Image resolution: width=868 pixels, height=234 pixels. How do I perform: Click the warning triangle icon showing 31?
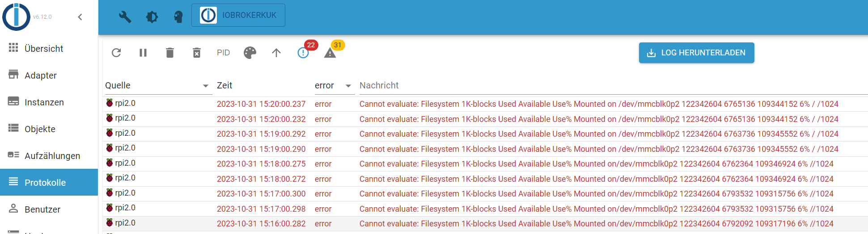click(330, 53)
